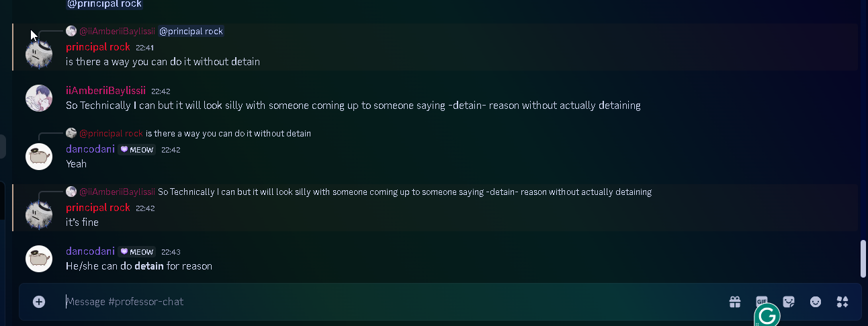Image resolution: width=868 pixels, height=326 pixels.
Task: Jump to replied message 'is there a way you can do it without detain'
Action: click(228, 134)
